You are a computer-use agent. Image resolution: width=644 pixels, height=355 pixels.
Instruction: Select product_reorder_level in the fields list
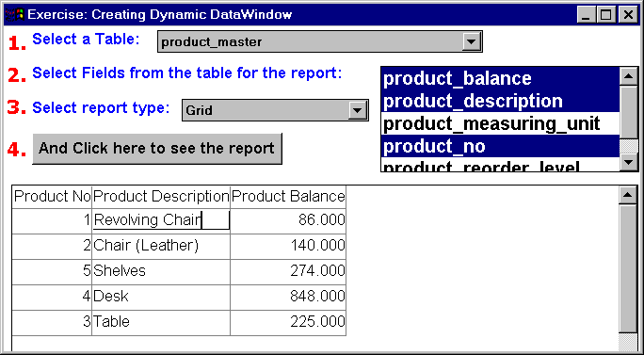pos(500,165)
